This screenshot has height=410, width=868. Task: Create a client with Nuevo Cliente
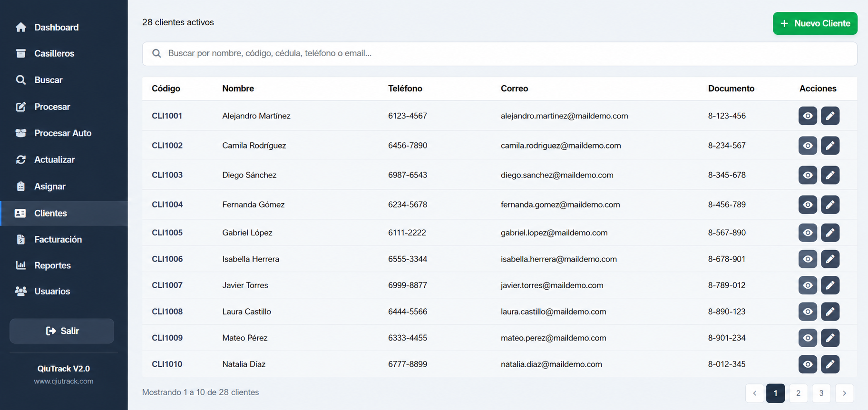[815, 23]
